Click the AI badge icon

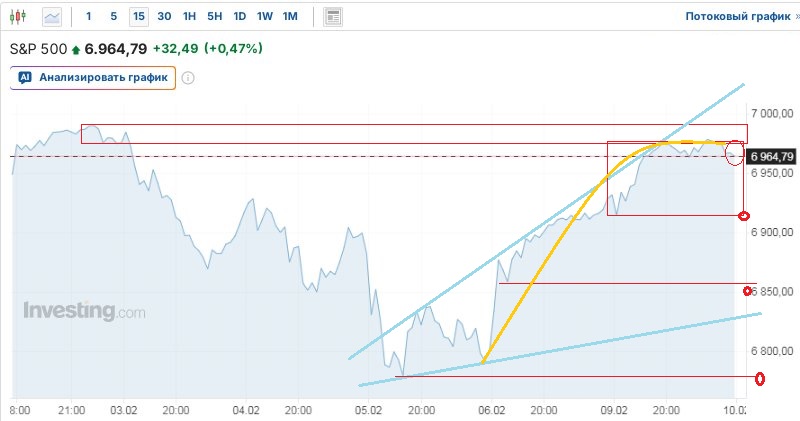pyautogui.click(x=25, y=77)
